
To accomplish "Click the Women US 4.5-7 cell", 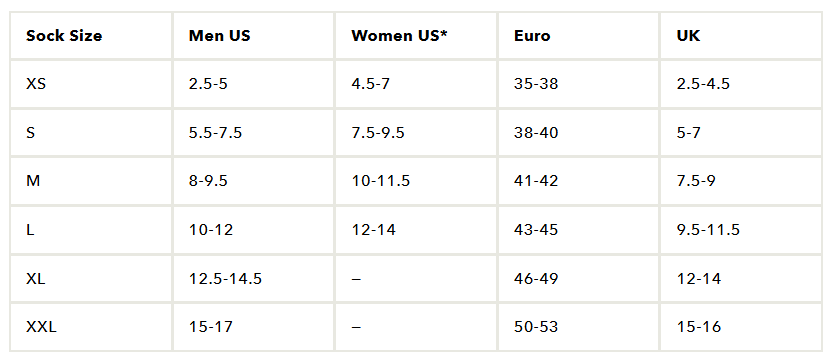I will point(416,84).
